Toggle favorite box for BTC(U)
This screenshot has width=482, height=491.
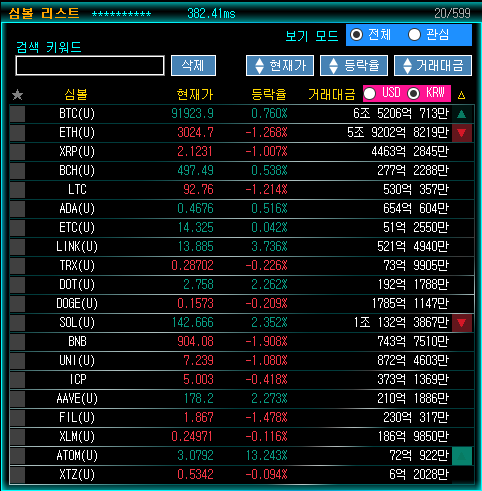tap(17, 114)
